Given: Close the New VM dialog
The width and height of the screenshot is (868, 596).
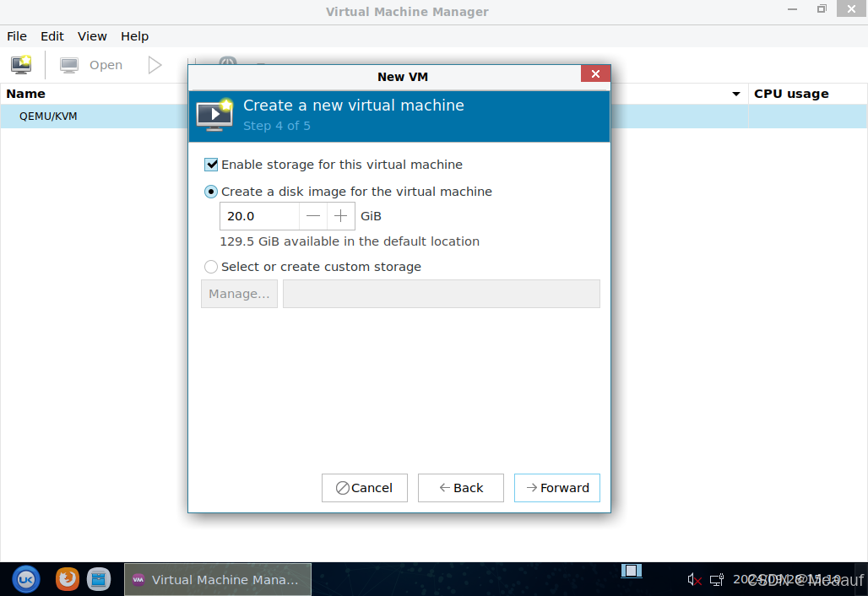Looking at the screenshot, I should pos(595,74).
